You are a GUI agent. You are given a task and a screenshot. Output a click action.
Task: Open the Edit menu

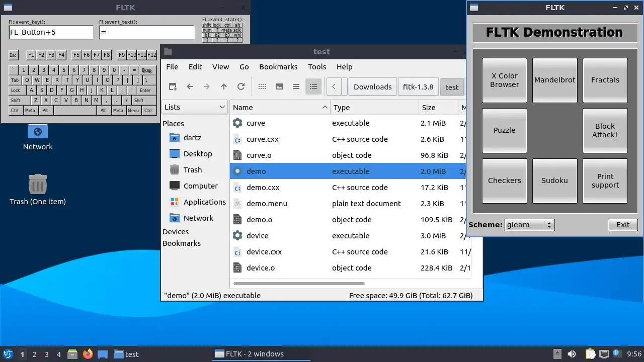click(195, 67)
